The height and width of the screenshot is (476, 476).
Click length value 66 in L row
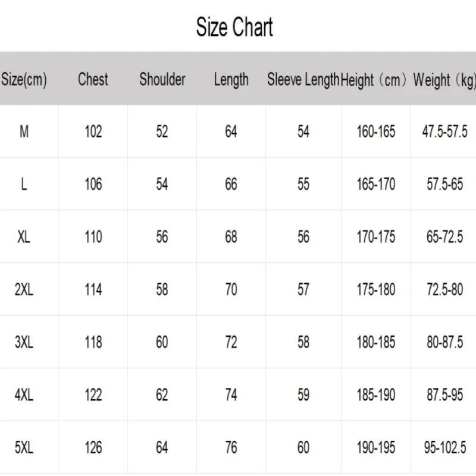click(231, 184)
